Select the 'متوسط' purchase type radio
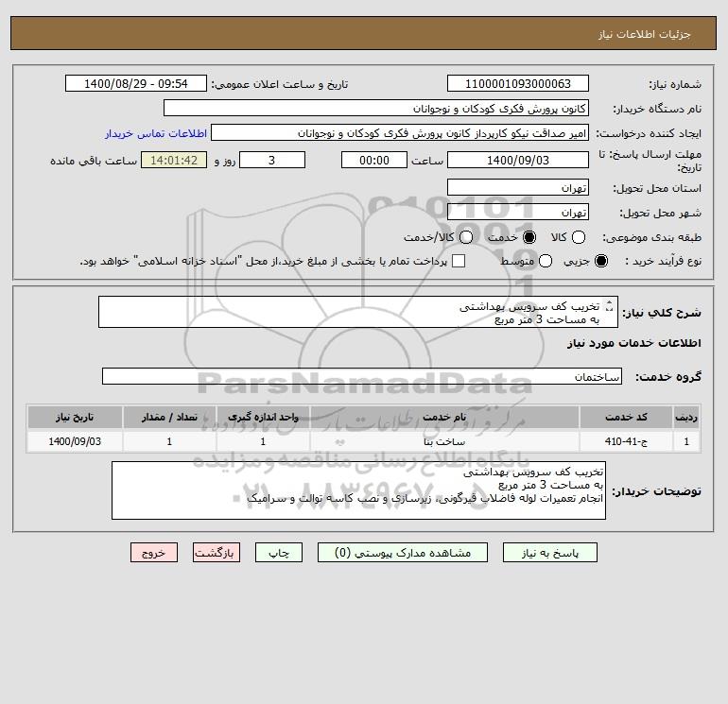Viewport: 728px width, 704px height. [546, 261]
